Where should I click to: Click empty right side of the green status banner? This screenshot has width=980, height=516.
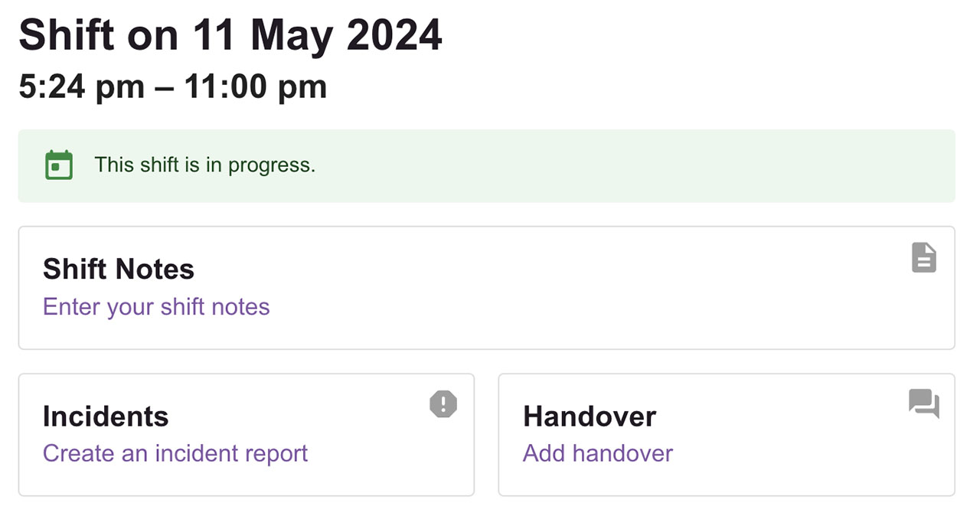[689, 165]
